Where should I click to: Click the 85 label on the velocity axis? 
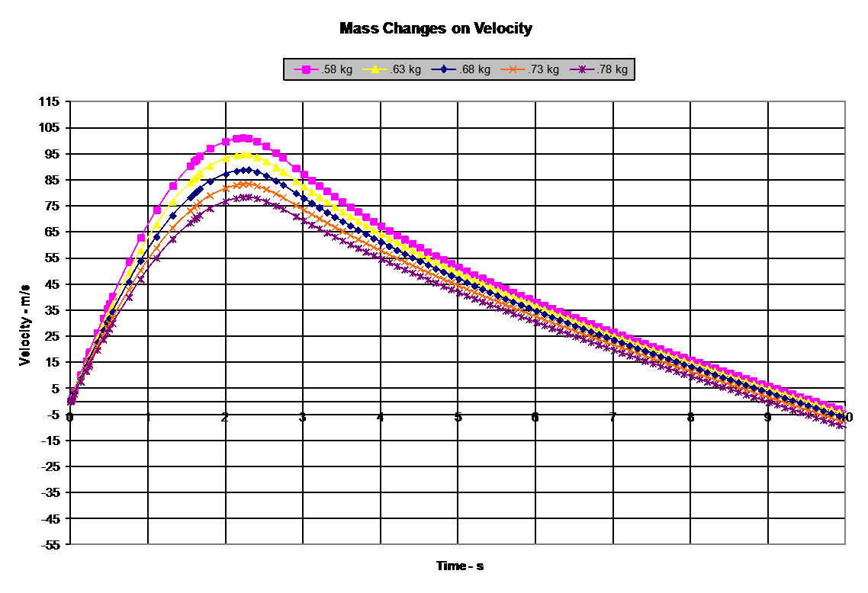click(51, 180)
